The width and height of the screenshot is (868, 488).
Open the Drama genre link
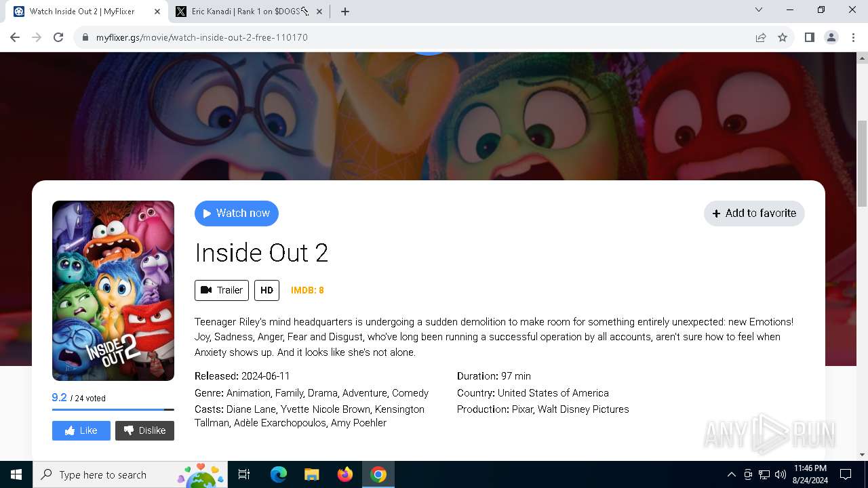tap(322, 393)
